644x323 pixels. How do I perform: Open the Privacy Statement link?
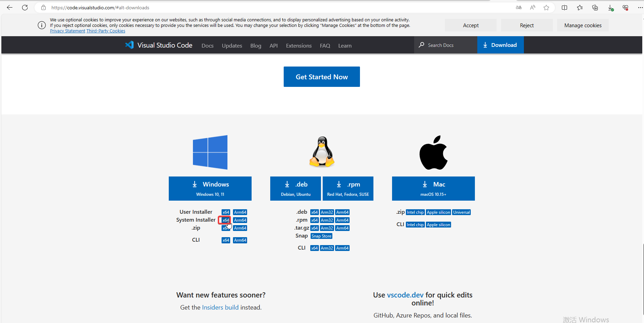pos(67,31)
